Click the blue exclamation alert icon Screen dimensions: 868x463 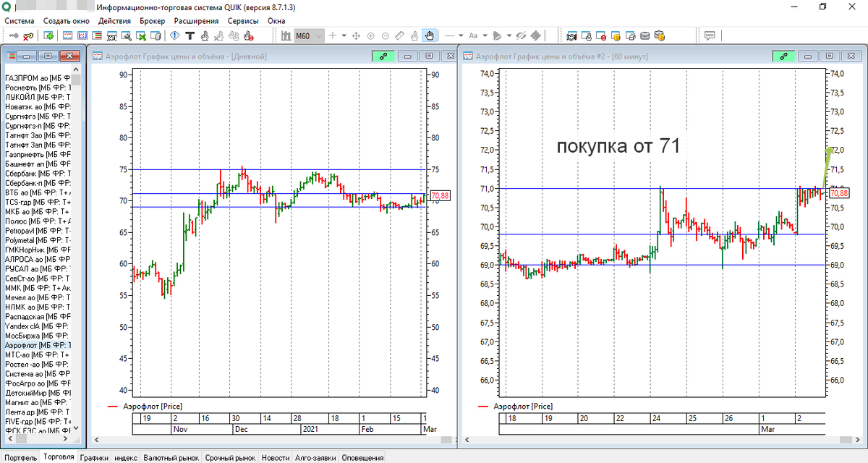(x=174, y=35)
